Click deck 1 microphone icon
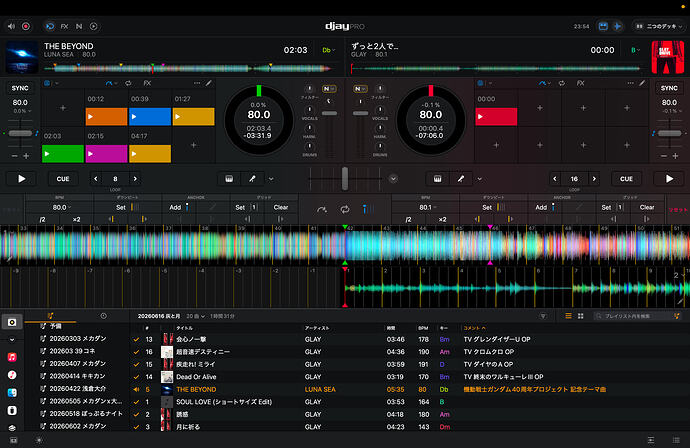The image size is (690, 448). (252, 179)
